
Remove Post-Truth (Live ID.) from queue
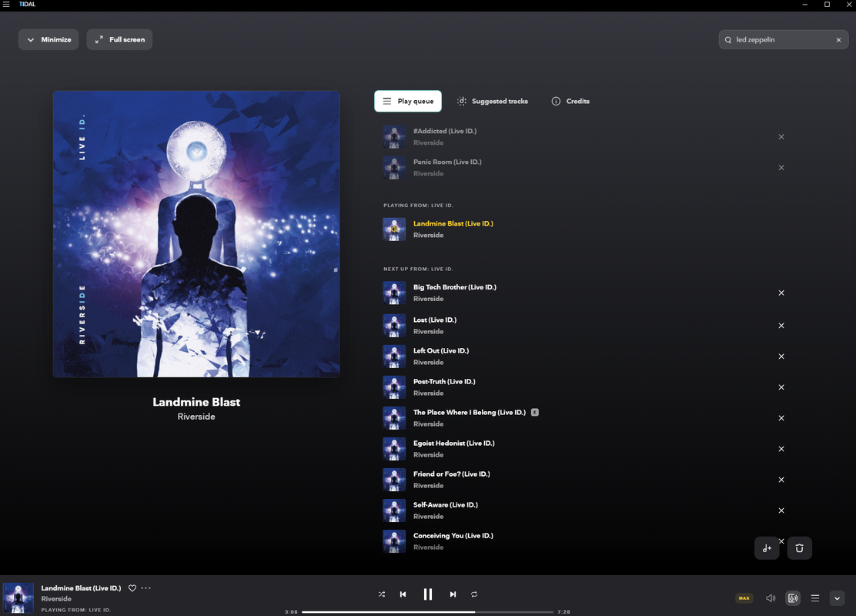tap(781, 387)
